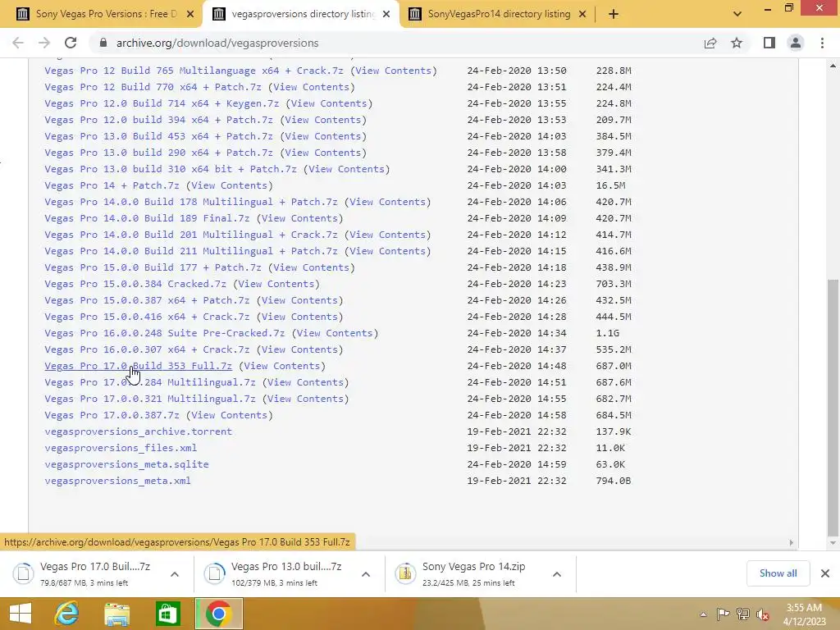Expand options for Sony Vegas Pro 14.zip download

557,574
